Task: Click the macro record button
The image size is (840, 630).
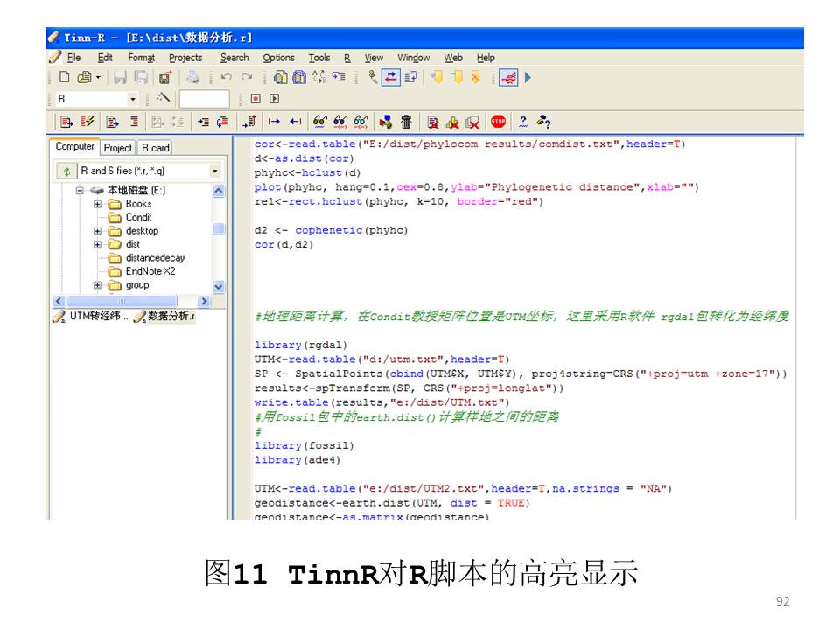Action: [x=255, y=100]
